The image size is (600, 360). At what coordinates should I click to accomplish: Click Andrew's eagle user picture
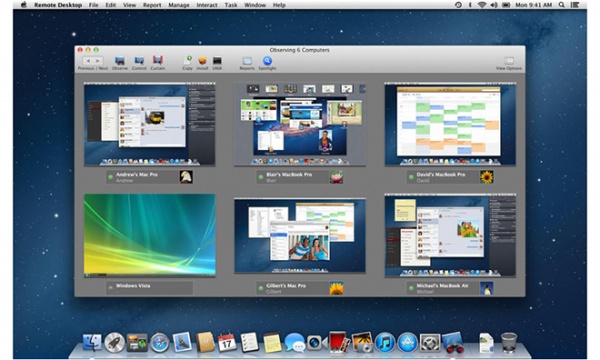(x=186, y=177)
